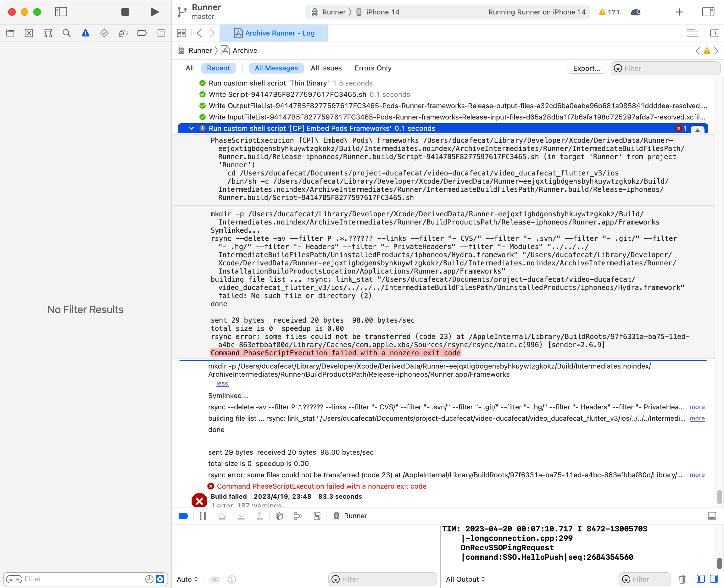Open the Auto variables view dropdown
This screenshot has width=724, height=588.
(x=187, y=579)
